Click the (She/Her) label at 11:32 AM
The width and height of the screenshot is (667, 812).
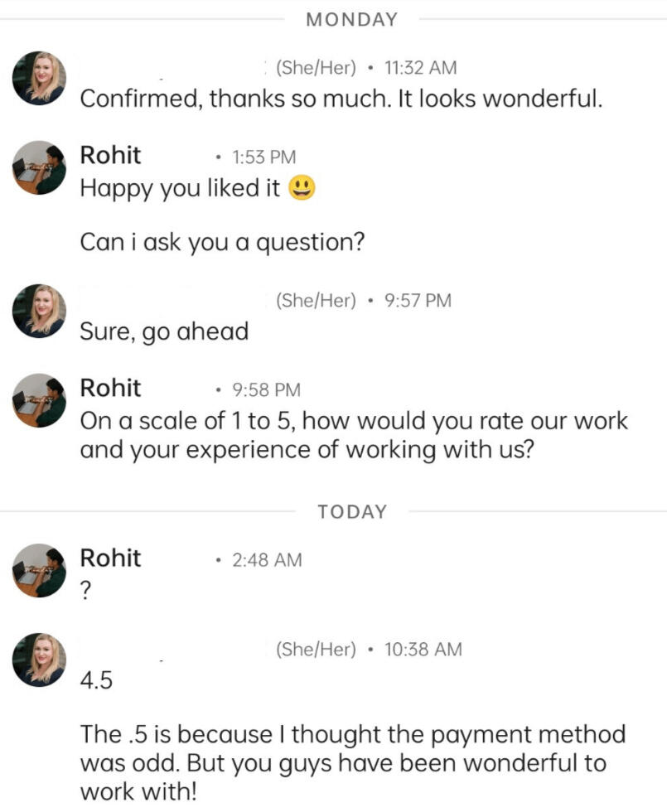[315, 68]
